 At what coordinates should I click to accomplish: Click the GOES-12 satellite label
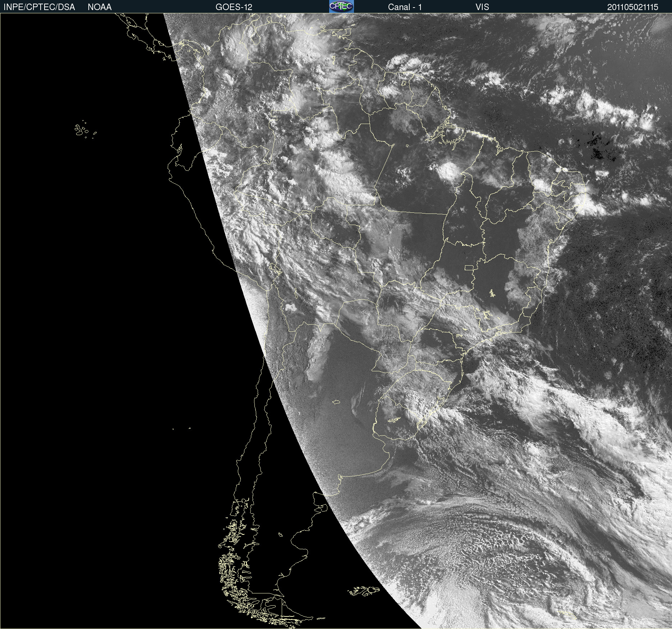(x=234, y=7)
